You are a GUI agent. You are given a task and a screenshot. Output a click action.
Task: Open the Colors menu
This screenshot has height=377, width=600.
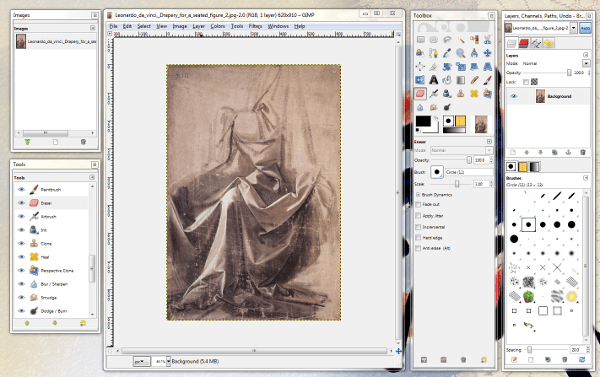coord(217,26)
